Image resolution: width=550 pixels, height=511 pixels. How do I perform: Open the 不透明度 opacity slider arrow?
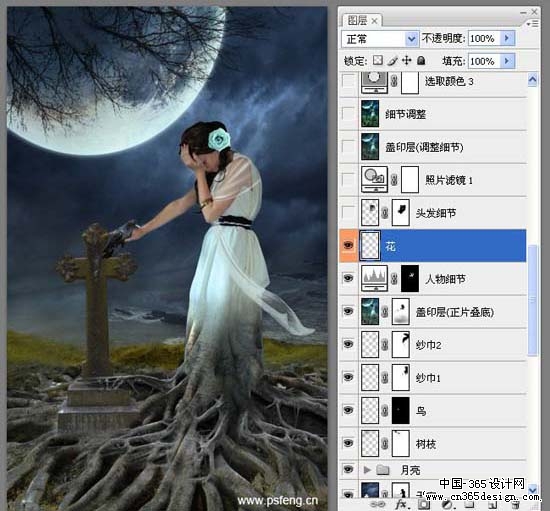pos(507,38)
